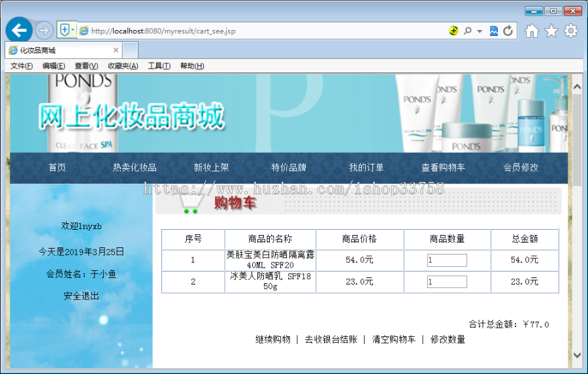Click product name 美肤宝美白防晒隔离露 40ML SPF20

click(270, 260)
